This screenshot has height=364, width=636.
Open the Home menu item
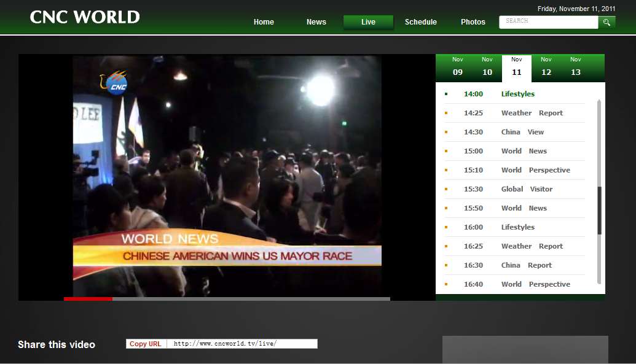coord(264,22)
